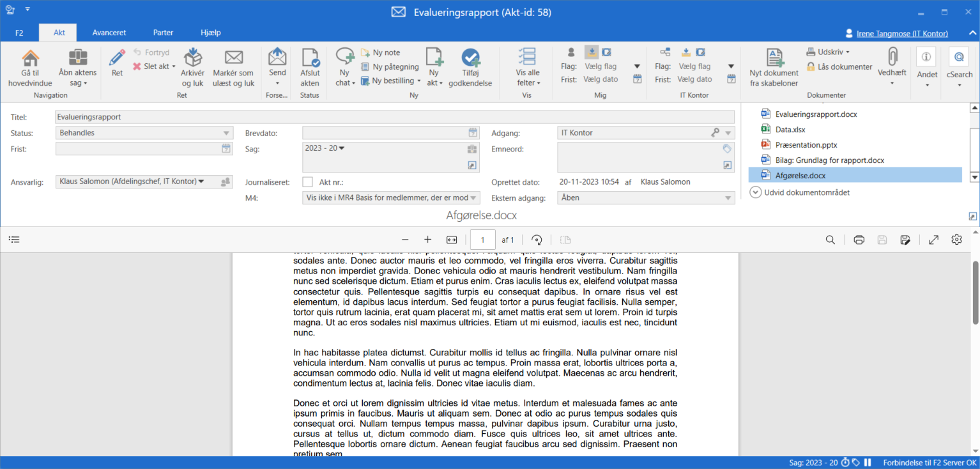The height and width of the screenshot is (469, 980).
Task: Click the Vedhæft paperclip icon
Action: pyautogui.click(x=892, y=58)
